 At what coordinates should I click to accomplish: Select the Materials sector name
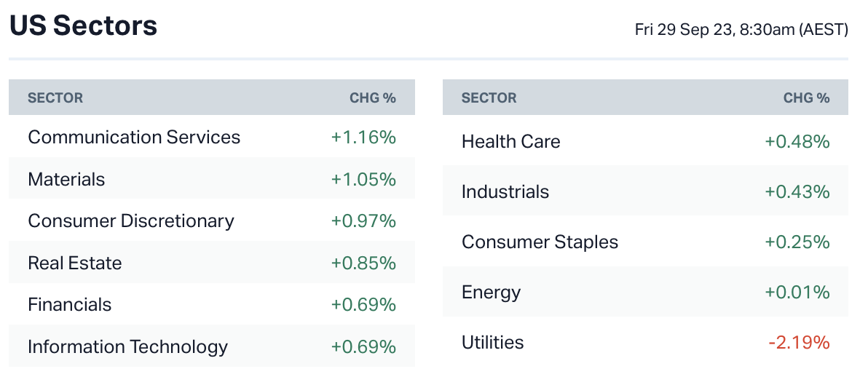[66, 179]
